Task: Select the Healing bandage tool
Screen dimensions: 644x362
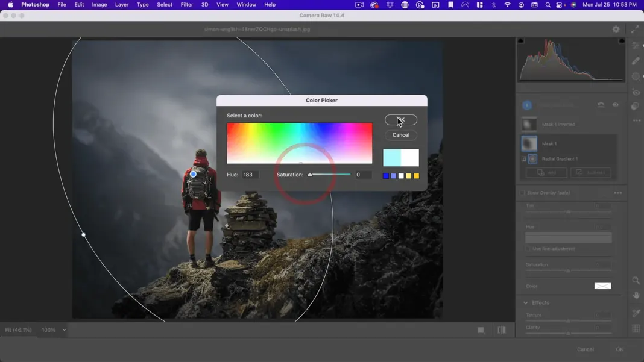Action: click(636, 61)
